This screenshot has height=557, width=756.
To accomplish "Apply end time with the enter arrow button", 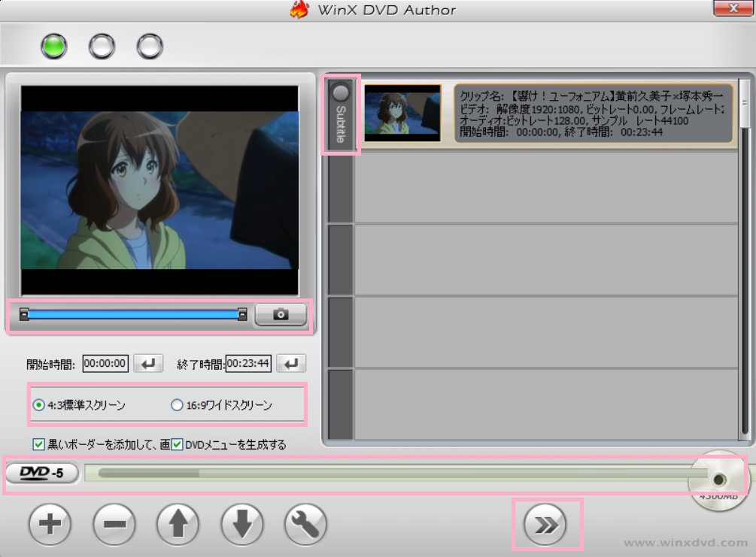I will pyautogui.click(x=291, y=363).
